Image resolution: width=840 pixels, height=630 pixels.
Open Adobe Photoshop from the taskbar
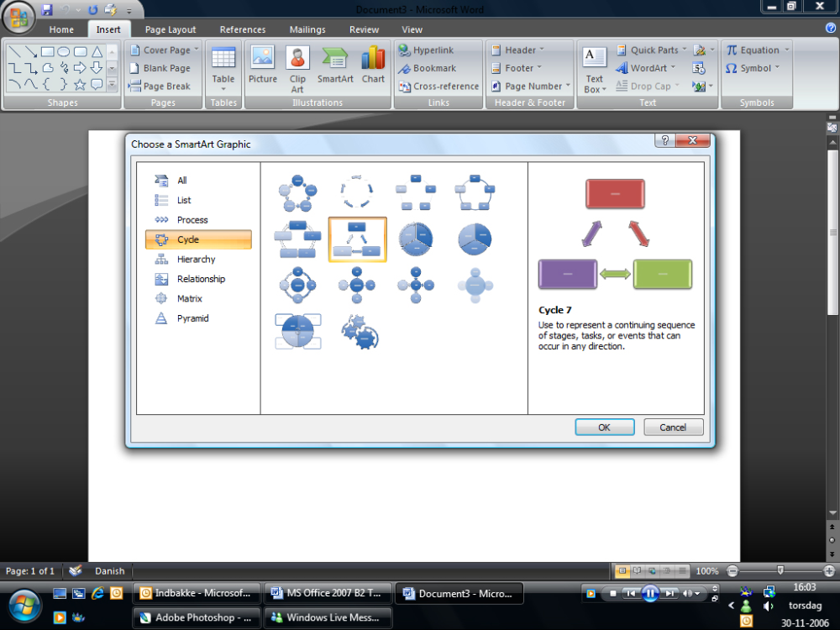[196, 617]
